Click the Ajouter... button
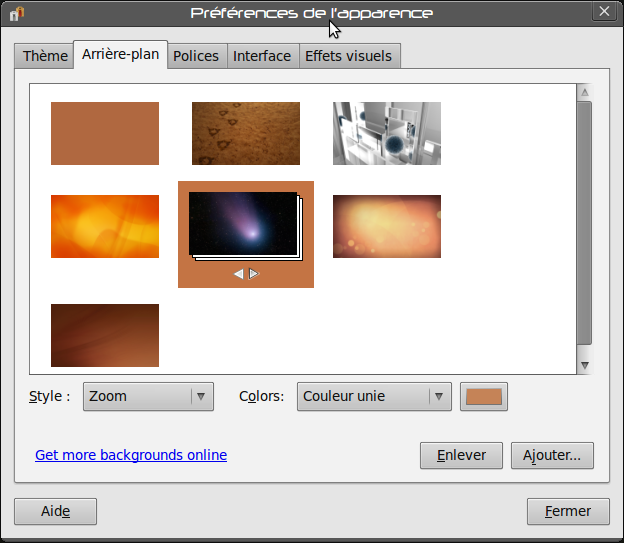The height and width of the screenshot is (543, 624). [x=552, y=455]
